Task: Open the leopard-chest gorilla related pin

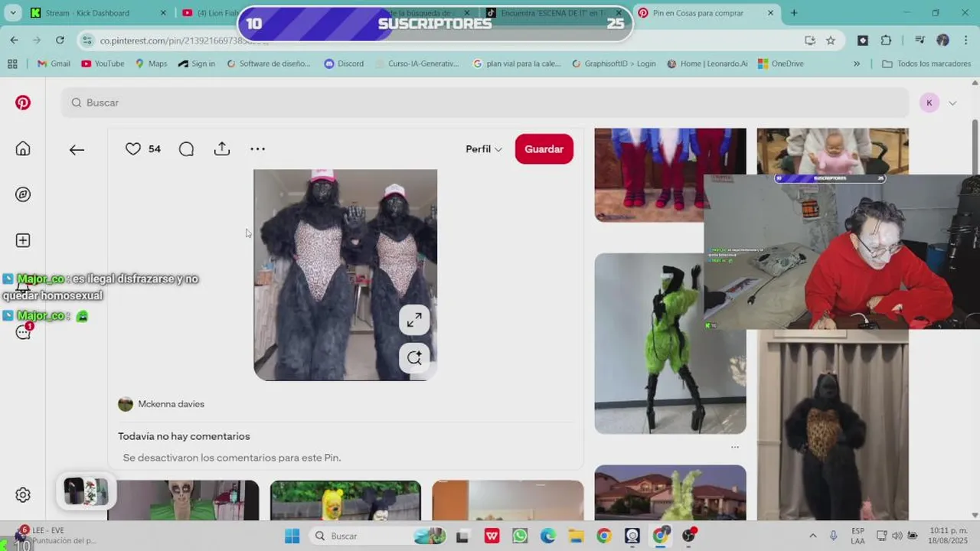Action: (x=833, y=425)
